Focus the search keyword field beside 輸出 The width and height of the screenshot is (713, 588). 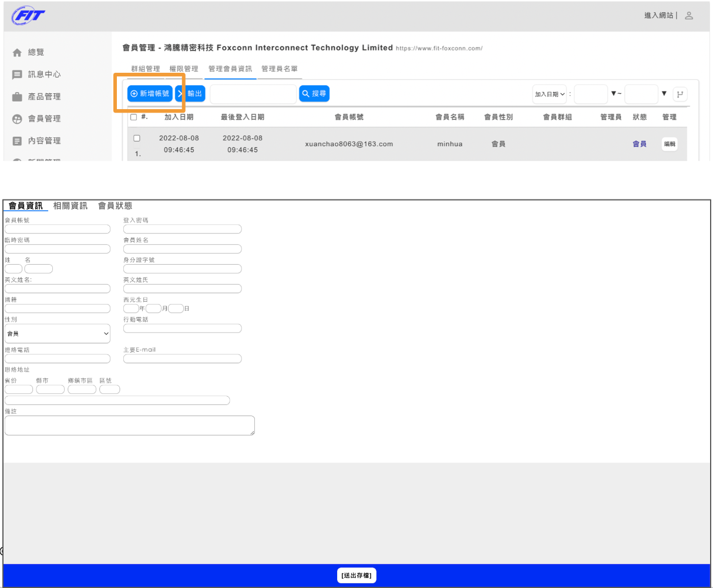pos(253,94)
